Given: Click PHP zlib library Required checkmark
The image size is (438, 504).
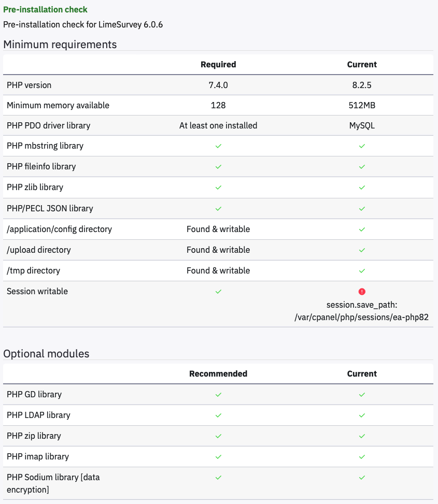Looking at the screenshot, I should coord(218,188).
